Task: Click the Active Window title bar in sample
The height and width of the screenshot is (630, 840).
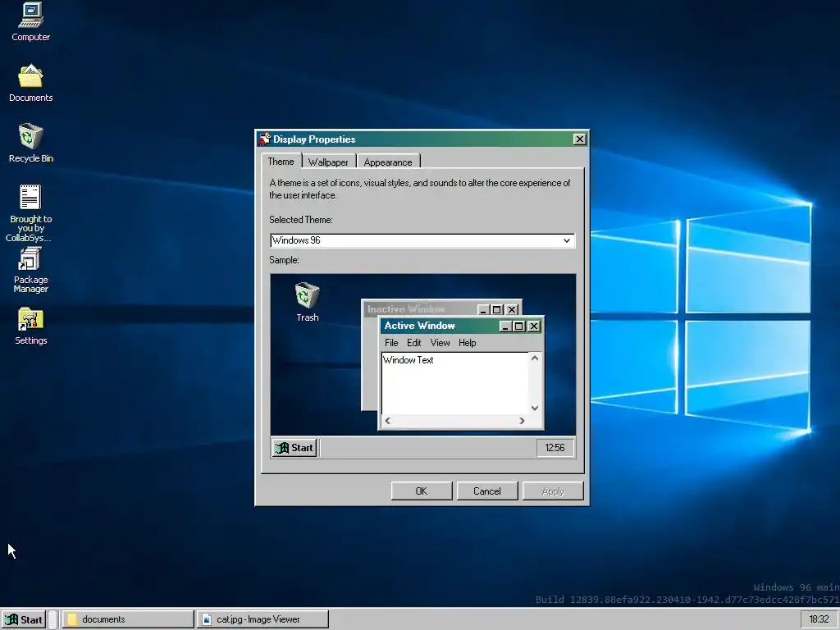Action: point(461,326)
